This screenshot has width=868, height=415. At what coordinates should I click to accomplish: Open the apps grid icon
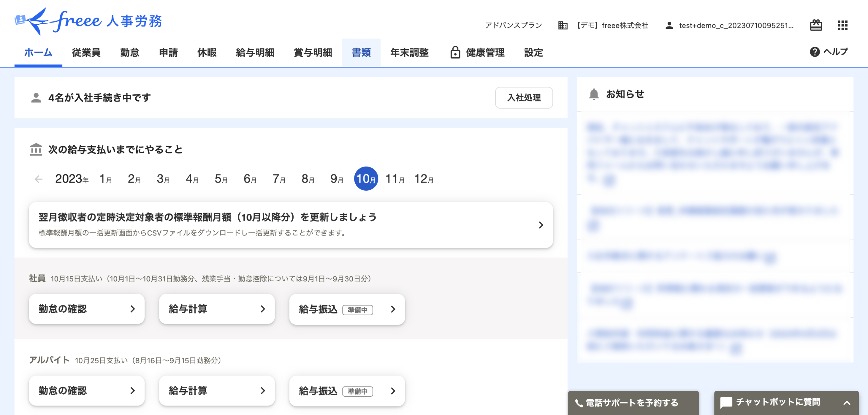point(842,25)
